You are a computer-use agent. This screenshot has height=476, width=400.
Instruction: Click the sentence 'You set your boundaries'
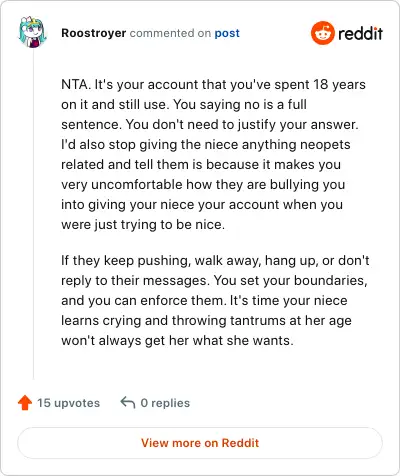point(290,280)
